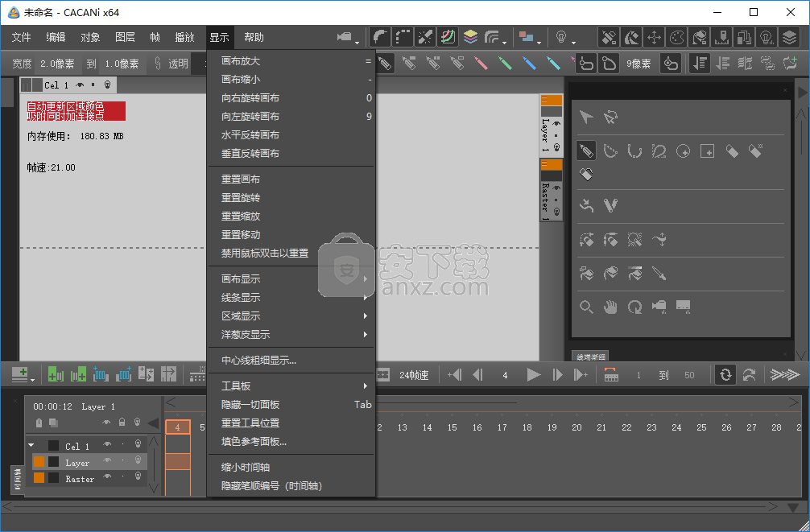This screenshot has height=532, width=810.
Task: Toggle the curved stroke mode button in top toolbar
Action: pyautogui.click(x=380, y=37)
